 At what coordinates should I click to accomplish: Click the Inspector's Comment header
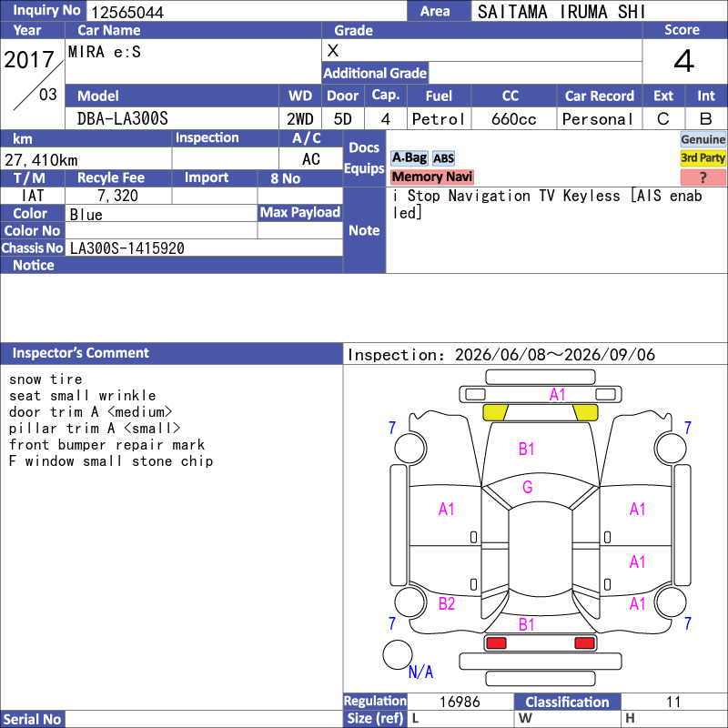click(x=171, y=353)
